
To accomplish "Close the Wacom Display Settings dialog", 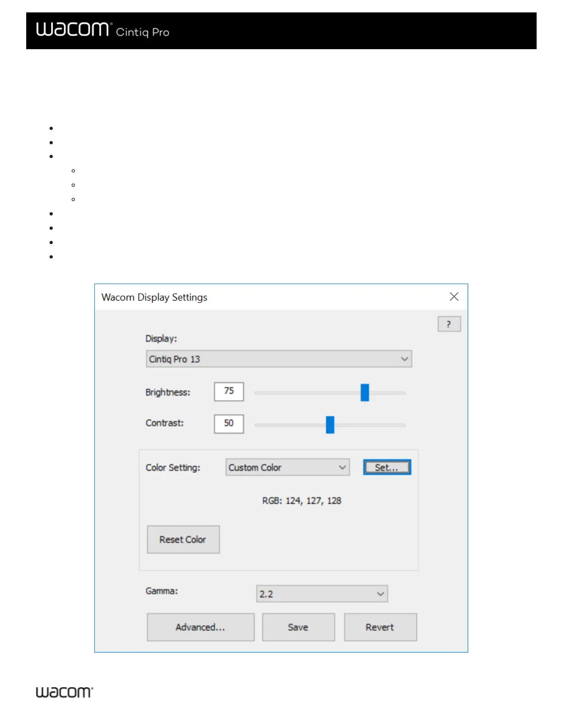I will 454,297.
